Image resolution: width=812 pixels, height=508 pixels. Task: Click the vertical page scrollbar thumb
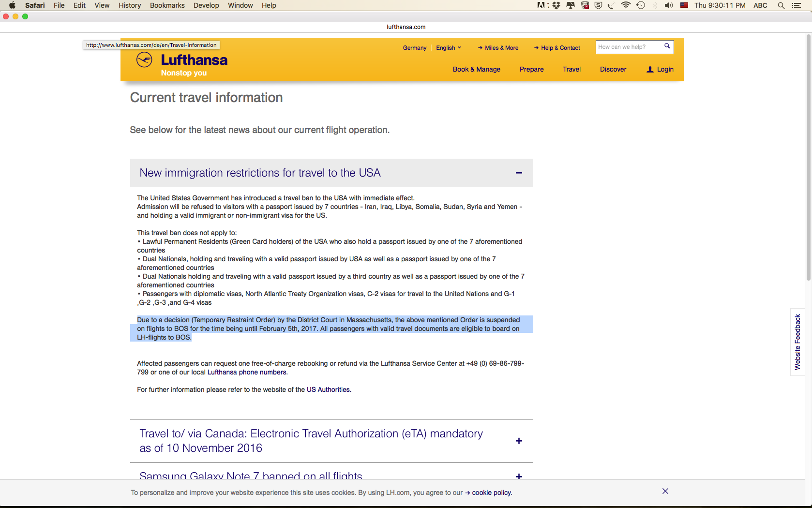point(808,157)
